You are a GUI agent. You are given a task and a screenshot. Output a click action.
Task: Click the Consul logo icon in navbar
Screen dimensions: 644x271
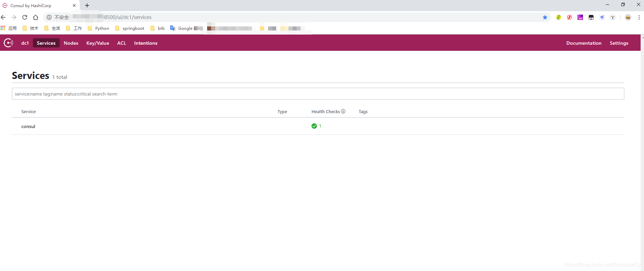[8, 43]
